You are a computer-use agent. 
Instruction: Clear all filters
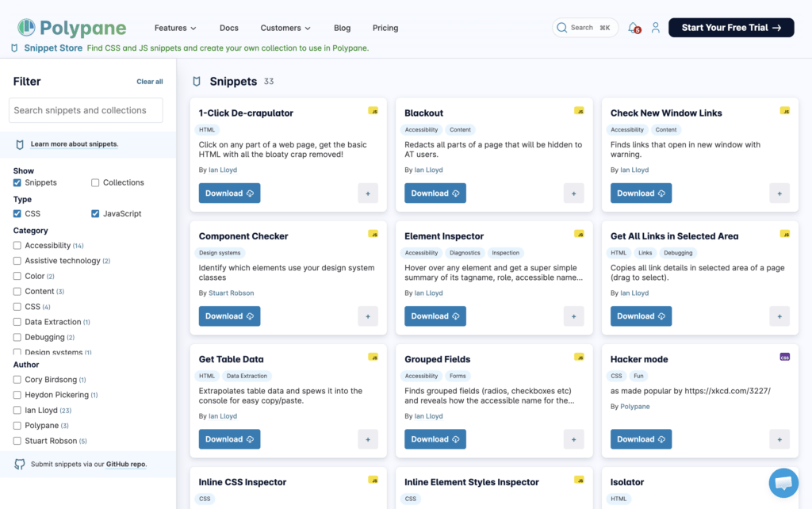click(150, 82)
